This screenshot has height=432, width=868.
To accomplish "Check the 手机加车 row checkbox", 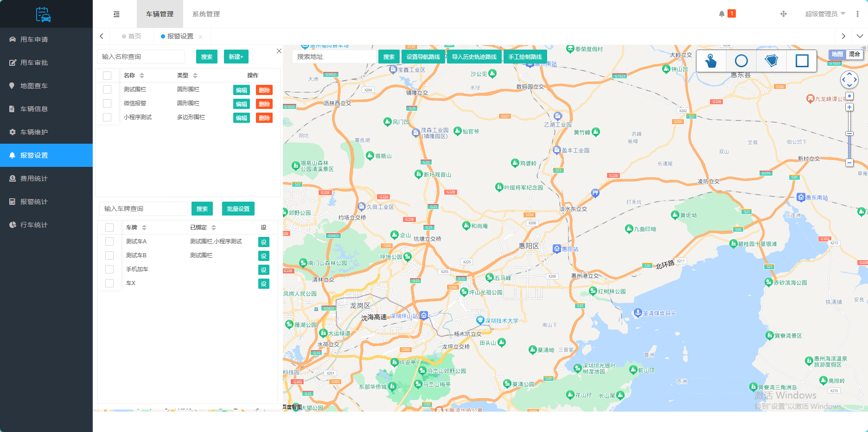I will click(x=109, y=269).
